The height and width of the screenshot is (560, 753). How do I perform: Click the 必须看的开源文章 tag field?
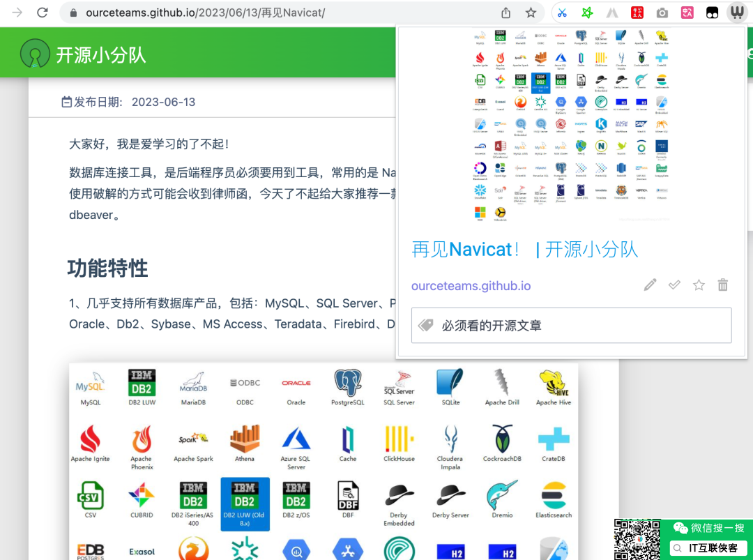coord(572,326)
